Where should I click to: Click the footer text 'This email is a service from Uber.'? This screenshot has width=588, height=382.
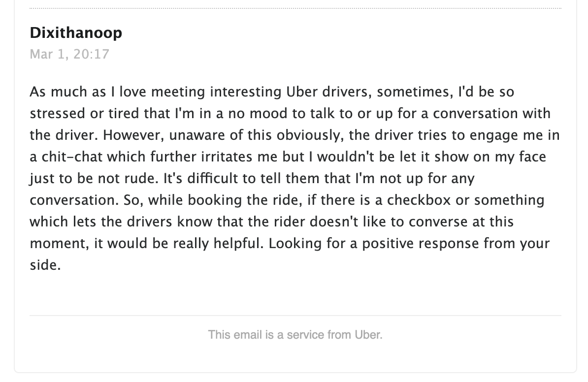pyautogui.click(x=295, y=334)
